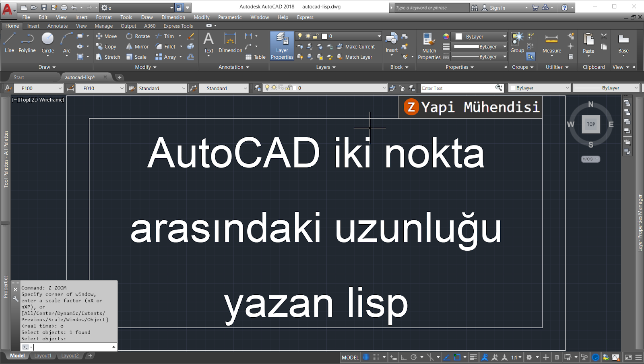
Task: Open the Insert block tool
Action: pyautogui.click(x=392, y=43)
